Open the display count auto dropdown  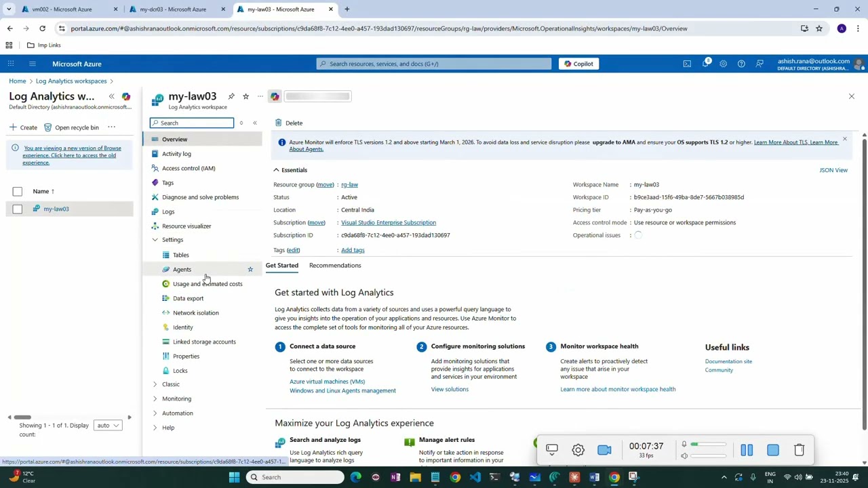pos(107,426)
